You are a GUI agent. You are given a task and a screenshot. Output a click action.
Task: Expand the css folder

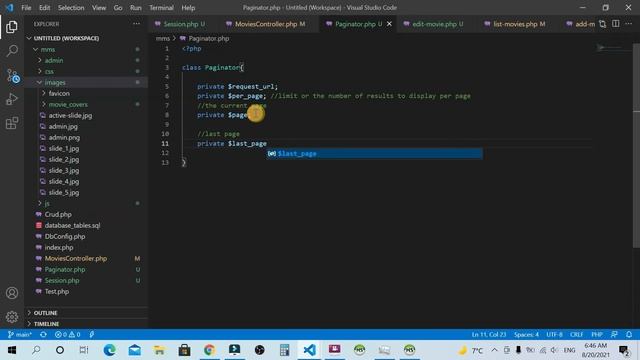pos(49,71)
